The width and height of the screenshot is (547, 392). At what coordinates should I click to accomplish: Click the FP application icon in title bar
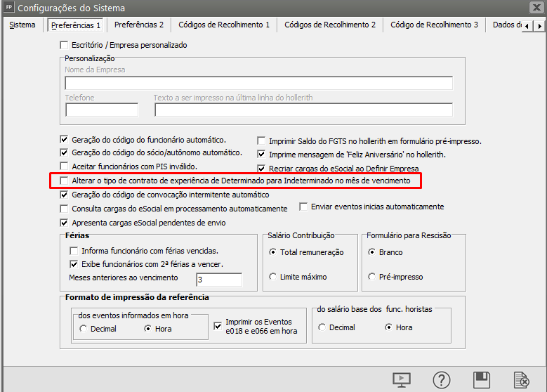(x=8, y=8)
